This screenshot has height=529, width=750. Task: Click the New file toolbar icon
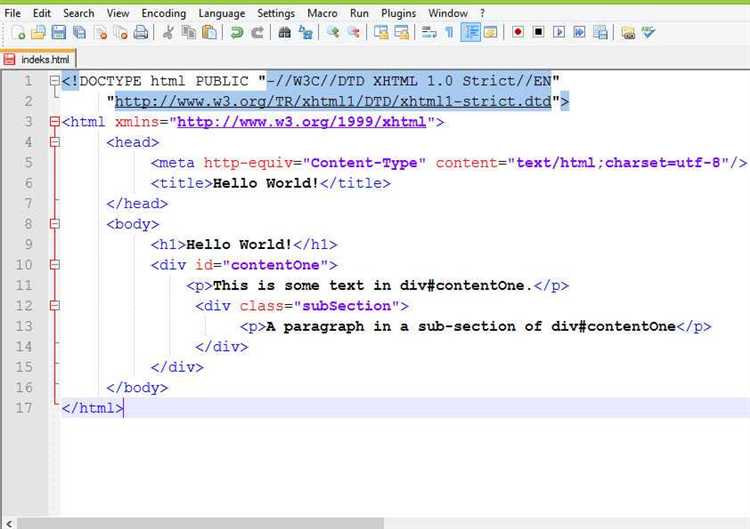(x=19, y=33)
